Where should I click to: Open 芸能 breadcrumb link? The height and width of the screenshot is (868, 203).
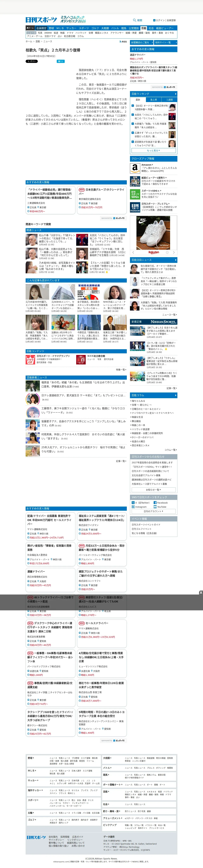pyautogui.click(x=38, y=42)
